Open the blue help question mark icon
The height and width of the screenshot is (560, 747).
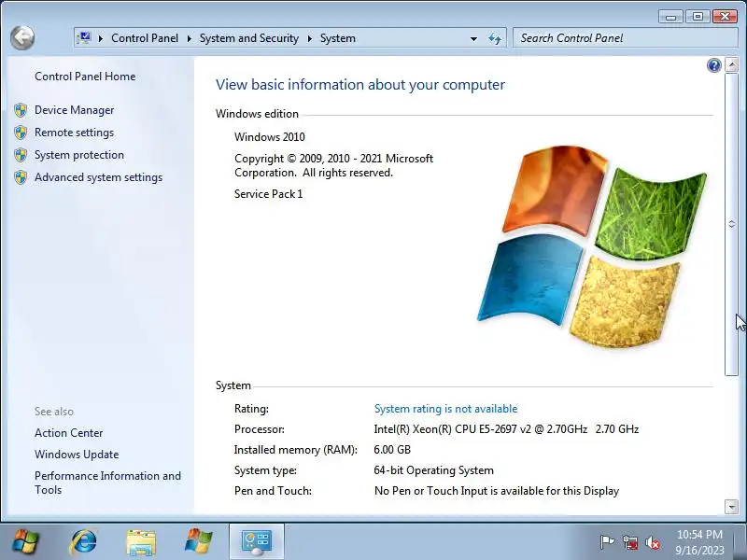click(713, 65)
